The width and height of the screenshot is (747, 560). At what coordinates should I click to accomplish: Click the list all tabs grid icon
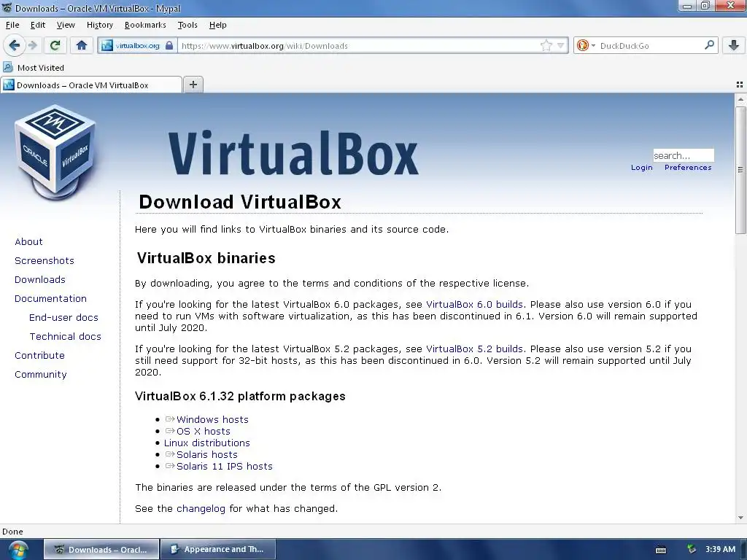click(x=740, y=85)
